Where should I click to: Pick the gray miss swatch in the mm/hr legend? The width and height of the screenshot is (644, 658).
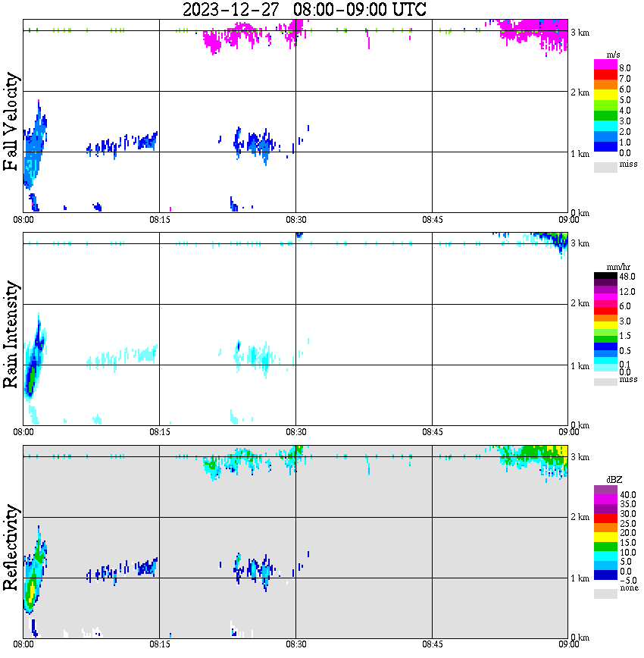pyautogui.click(x=605, y=382)
